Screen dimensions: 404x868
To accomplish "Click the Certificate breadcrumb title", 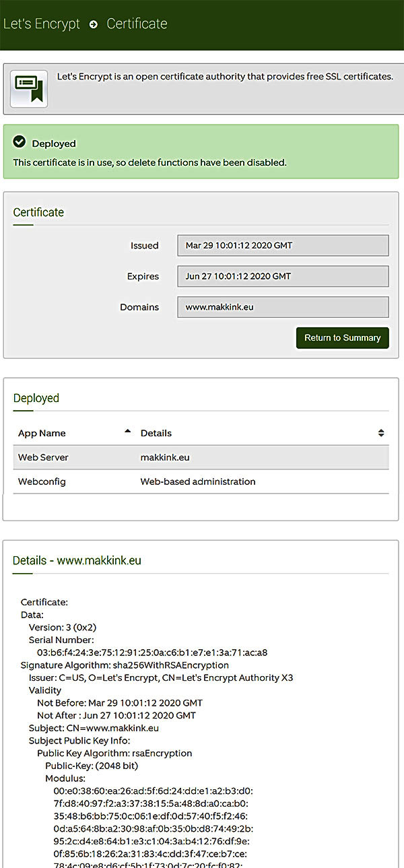I will coord(137,24).
